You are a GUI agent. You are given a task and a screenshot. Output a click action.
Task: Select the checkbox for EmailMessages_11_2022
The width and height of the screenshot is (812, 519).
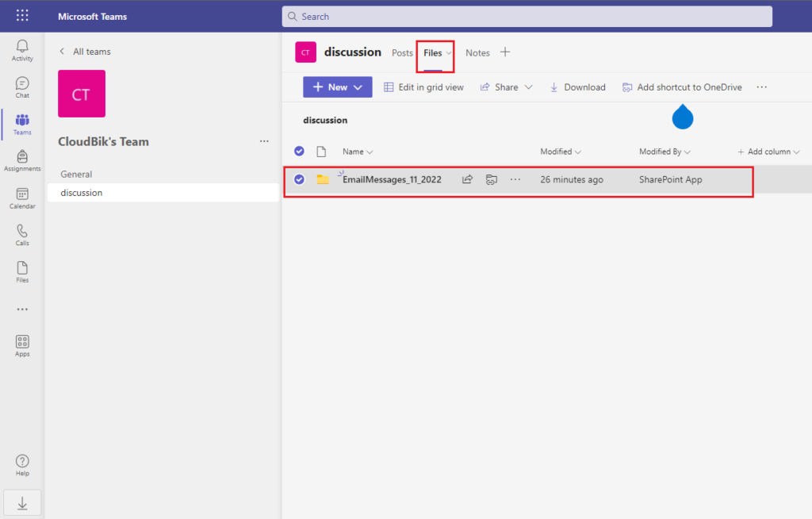coord(299,179)
